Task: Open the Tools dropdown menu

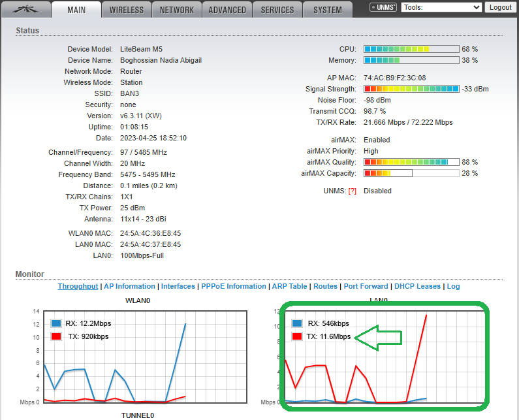Action: [441, 7]
